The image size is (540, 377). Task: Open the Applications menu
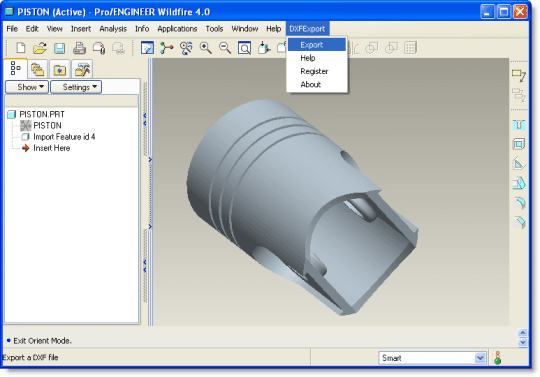click(177, 29)
